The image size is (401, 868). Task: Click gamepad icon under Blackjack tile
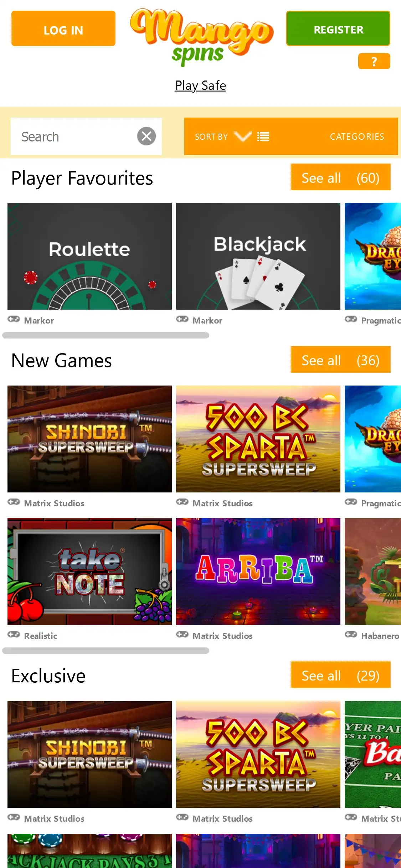(182, 319)
